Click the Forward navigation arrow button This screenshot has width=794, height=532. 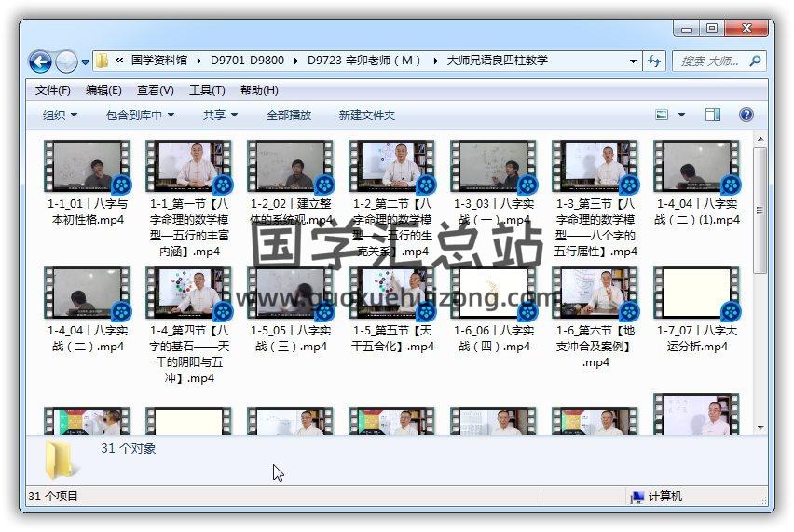click(x=66, y=61)
